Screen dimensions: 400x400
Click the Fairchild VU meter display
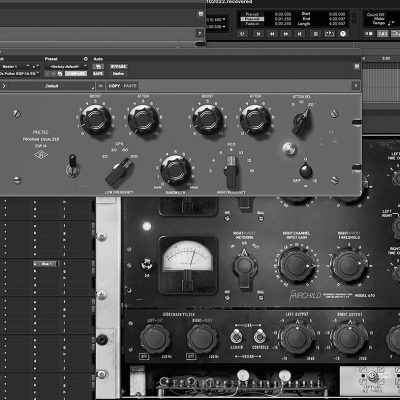tap(188, 265)
